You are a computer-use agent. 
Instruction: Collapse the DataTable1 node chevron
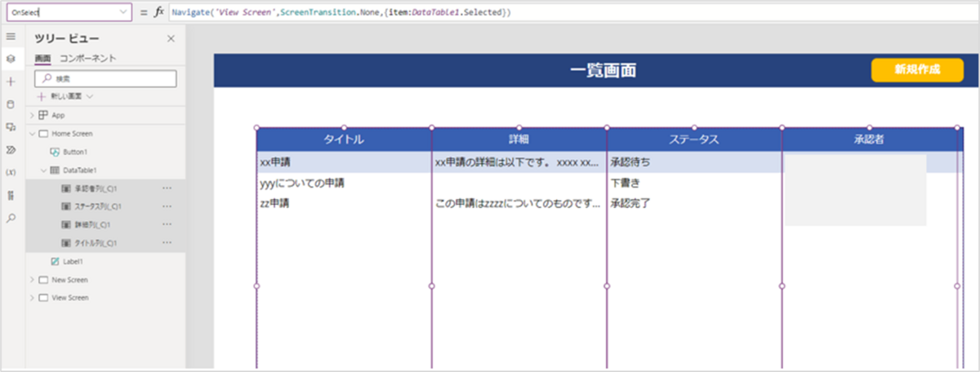tap(43, 170)
